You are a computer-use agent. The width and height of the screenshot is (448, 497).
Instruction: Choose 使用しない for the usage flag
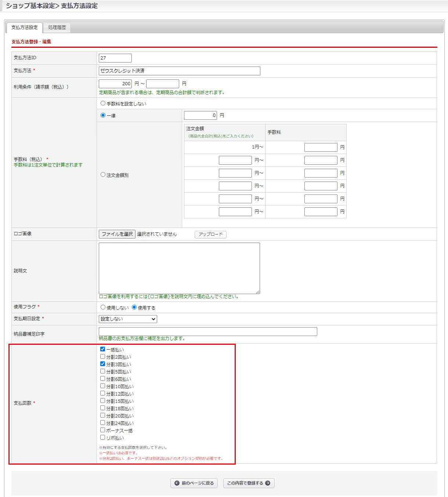[x=103, y=307]
